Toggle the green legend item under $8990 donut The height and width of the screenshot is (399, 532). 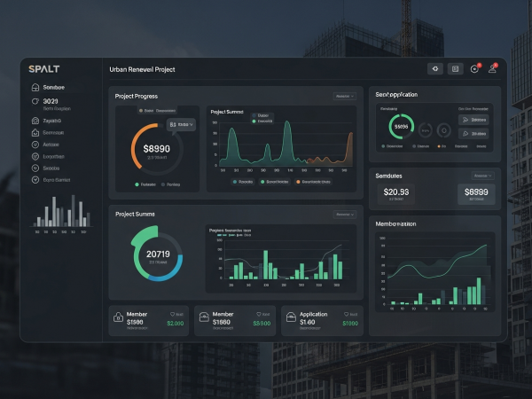[137, 184]
